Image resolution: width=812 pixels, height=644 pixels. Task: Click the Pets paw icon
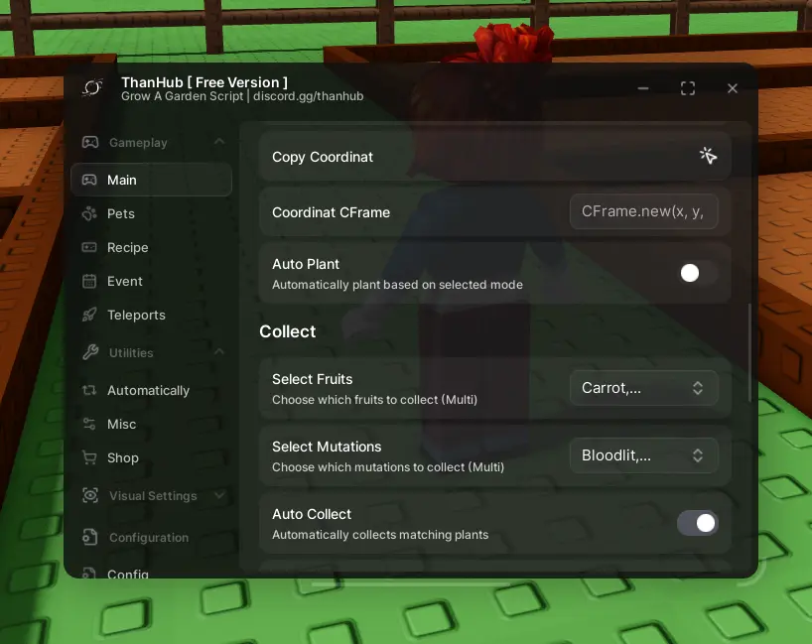pos(89,213)
